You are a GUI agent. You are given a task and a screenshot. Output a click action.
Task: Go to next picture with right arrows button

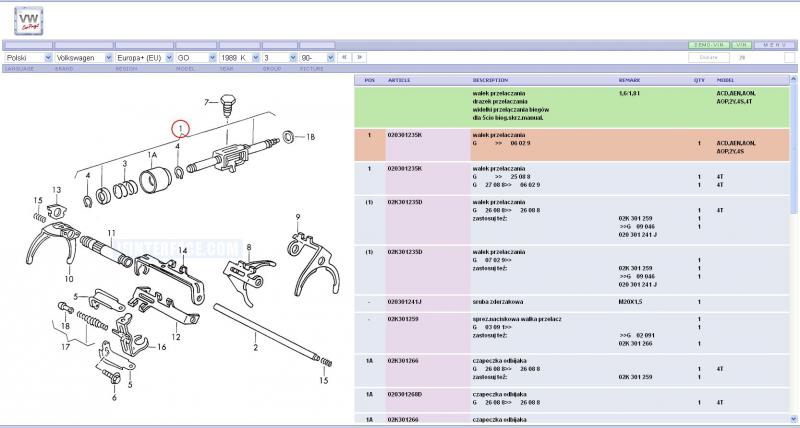(x=359, y=57)
